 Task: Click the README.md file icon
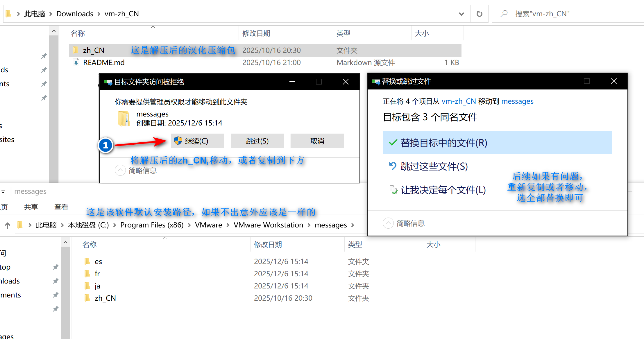[76, 62]
